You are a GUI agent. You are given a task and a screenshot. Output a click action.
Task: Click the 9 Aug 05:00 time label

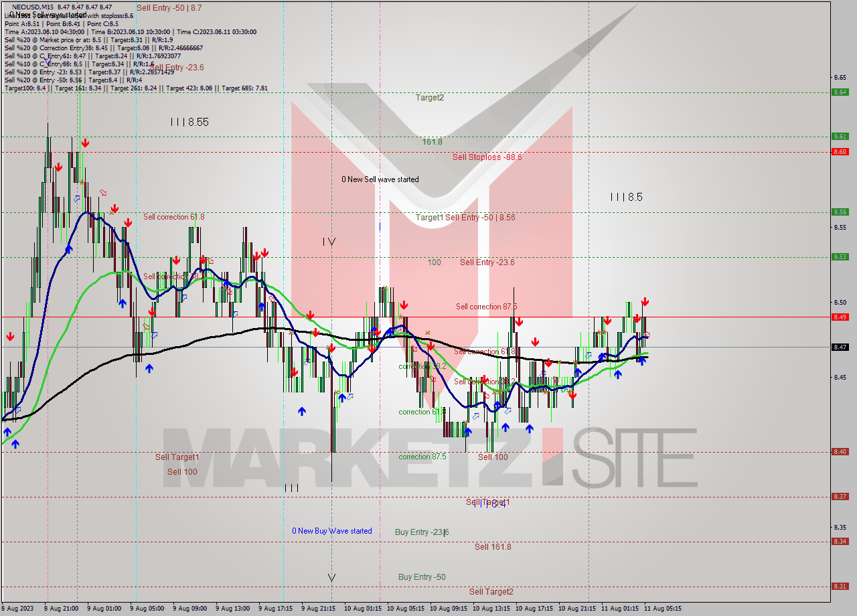(x=147, y=609)
